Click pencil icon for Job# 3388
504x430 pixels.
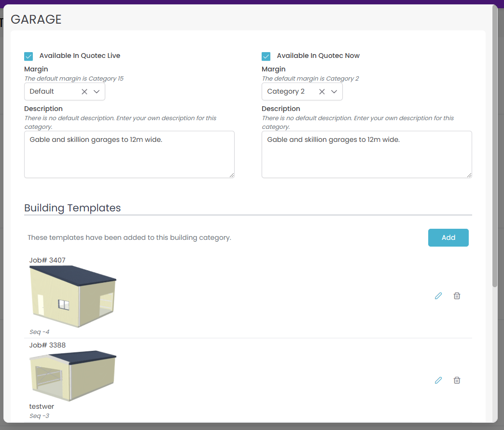(438, 380)
